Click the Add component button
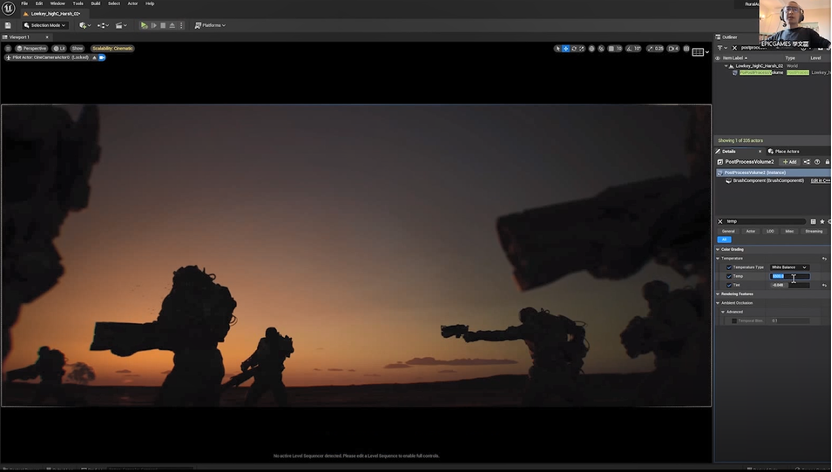Screen dimensions: 832x472 790,162
